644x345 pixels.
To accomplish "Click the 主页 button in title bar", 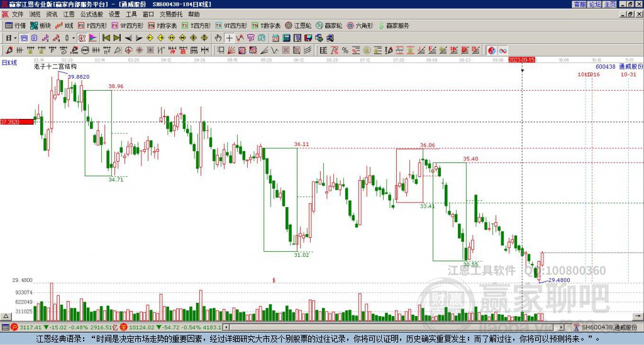I will (610, 4).
